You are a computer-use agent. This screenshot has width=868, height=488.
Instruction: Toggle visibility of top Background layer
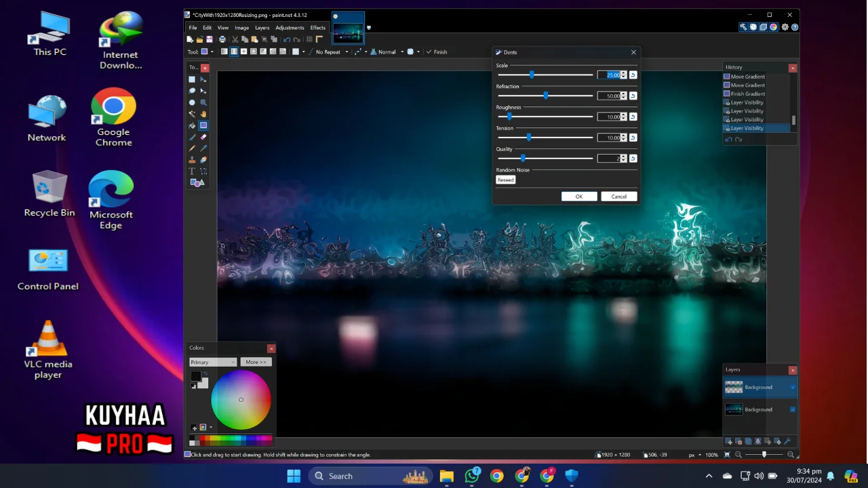[x=793, y=387]
